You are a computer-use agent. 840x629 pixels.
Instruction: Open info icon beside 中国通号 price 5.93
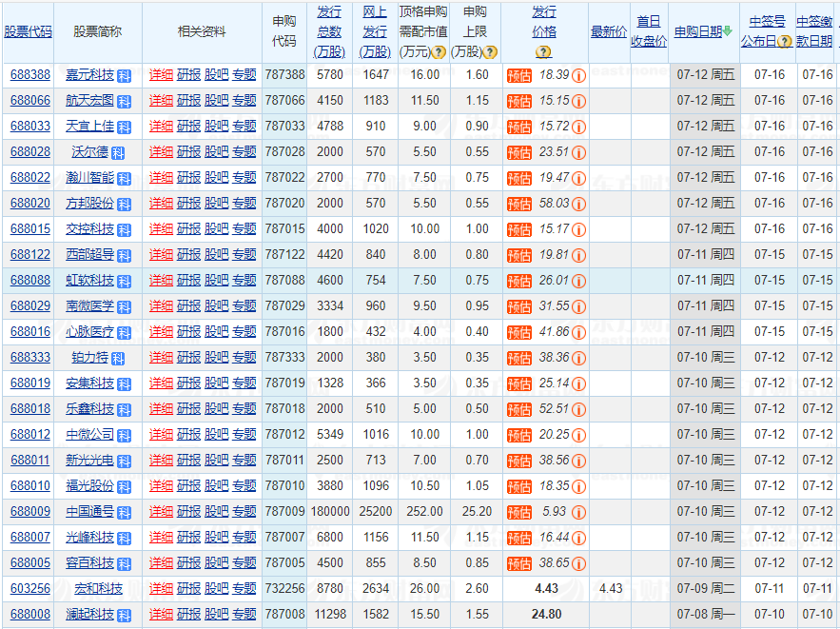578,512
